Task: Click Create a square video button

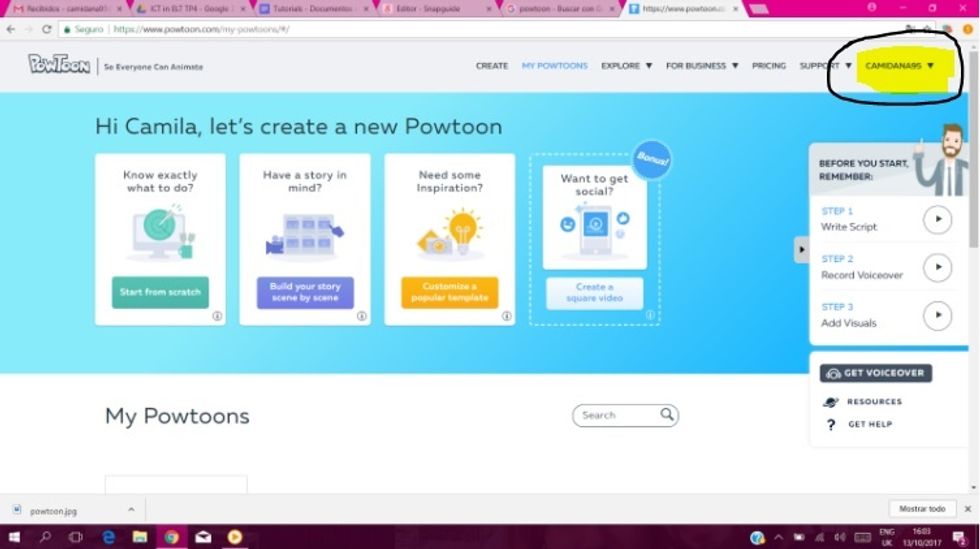Action: click(594, 293)
